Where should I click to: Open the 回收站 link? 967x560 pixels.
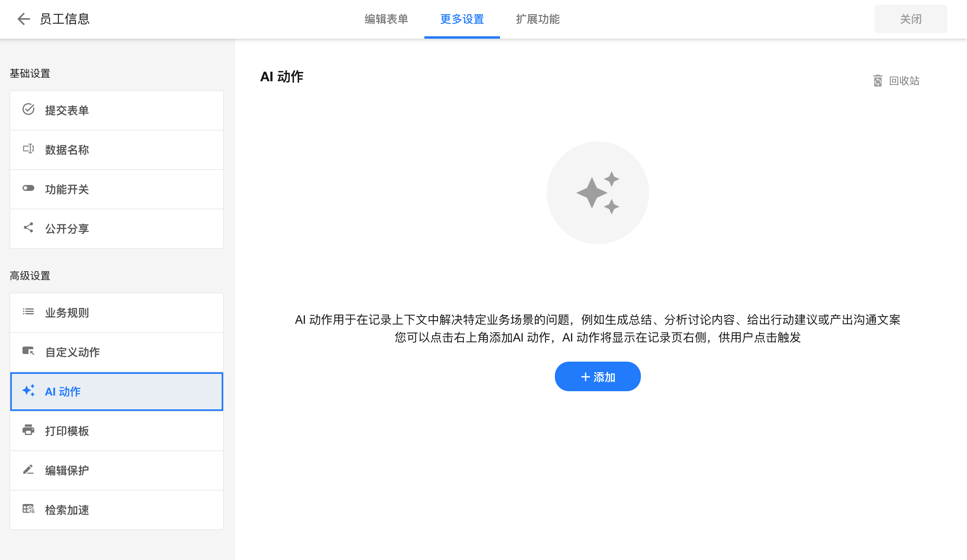pyautogui.click(x=904, y=81)
